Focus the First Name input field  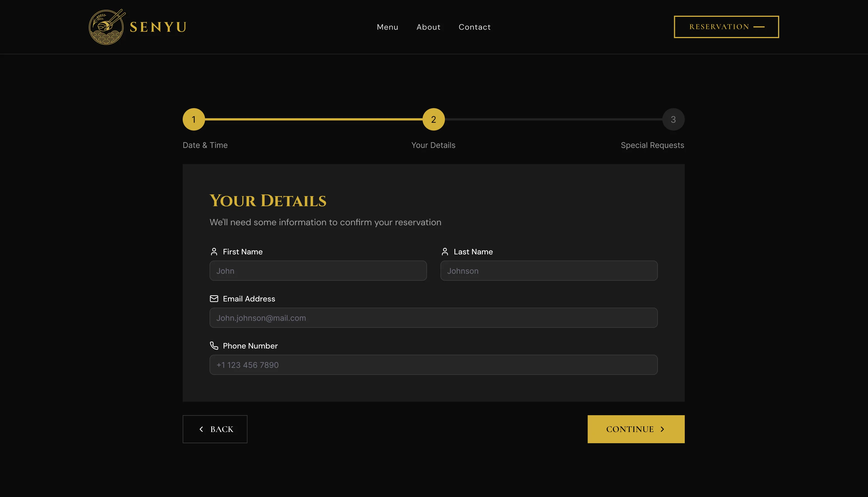click(x=318, y=271)
